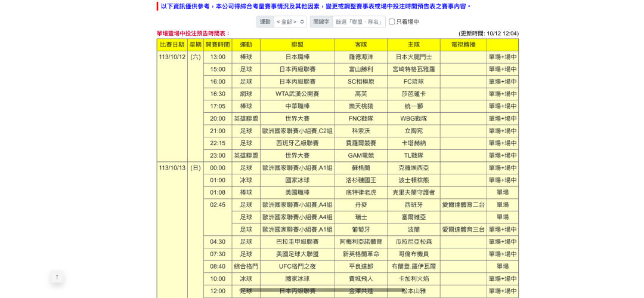
Task: Focus the 關鍵字 keyword filter field
Action: (x=360, y=22)
